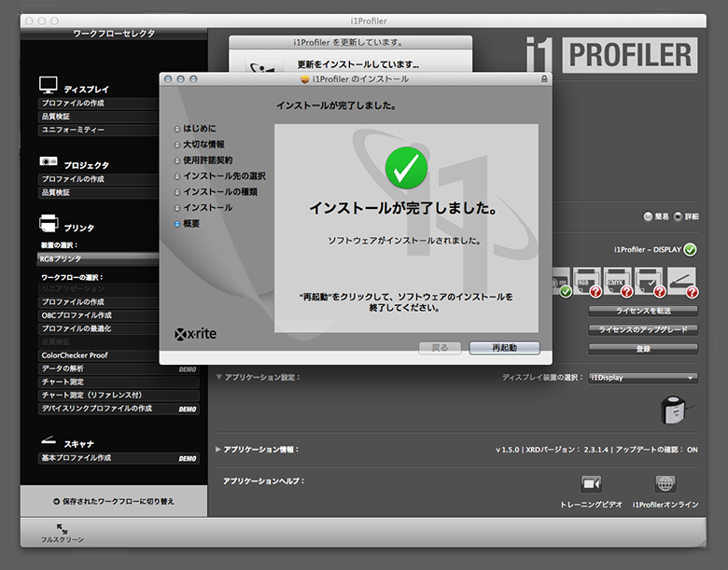Click the Training Video camera icon
This screenshot has height=570, width=728.
click(x=591, y=484)
